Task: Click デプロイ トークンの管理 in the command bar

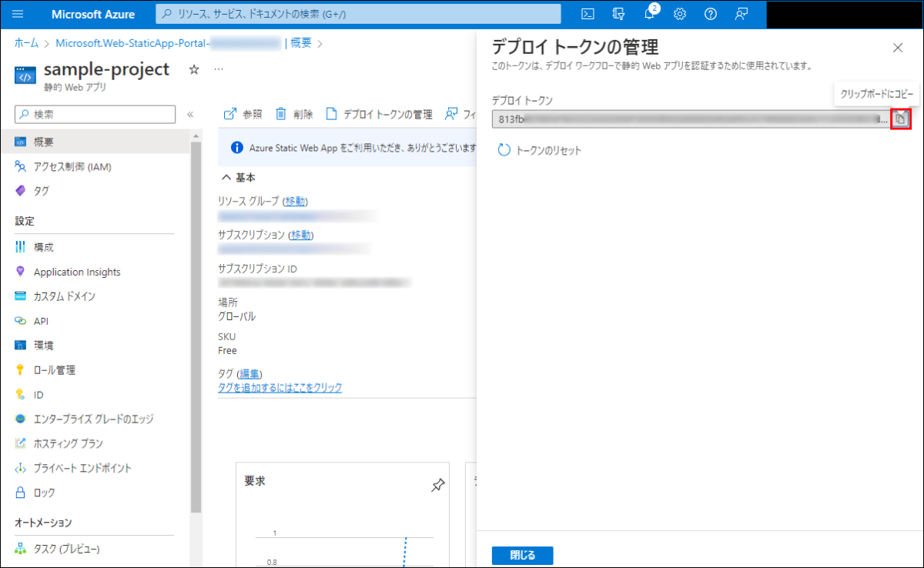Action: pos(379,114)
